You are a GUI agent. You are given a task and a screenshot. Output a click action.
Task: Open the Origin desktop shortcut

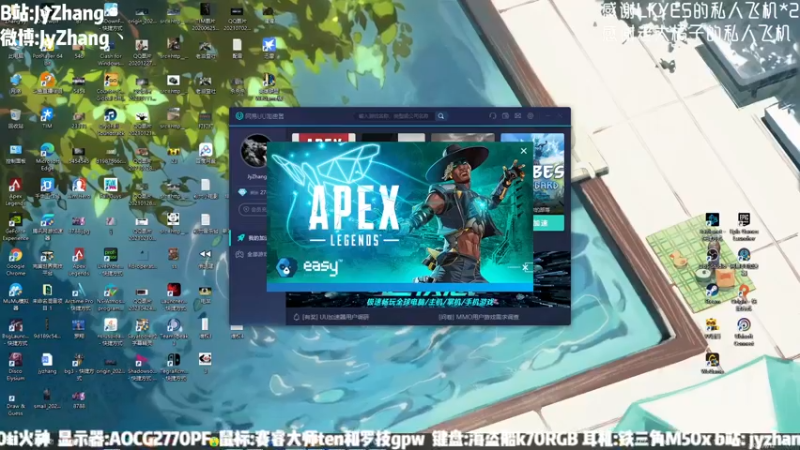click(743, 297)
